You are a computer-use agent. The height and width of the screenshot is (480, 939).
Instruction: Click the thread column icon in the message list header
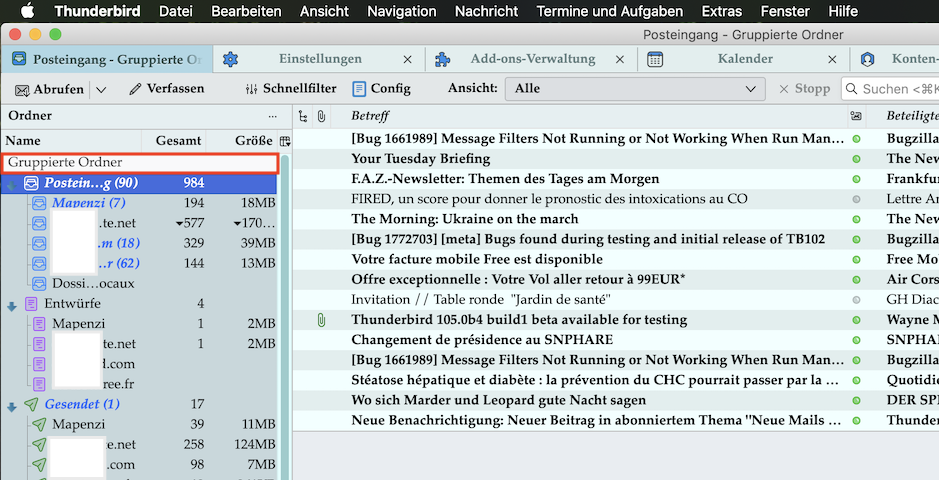[x=304, y=116]
